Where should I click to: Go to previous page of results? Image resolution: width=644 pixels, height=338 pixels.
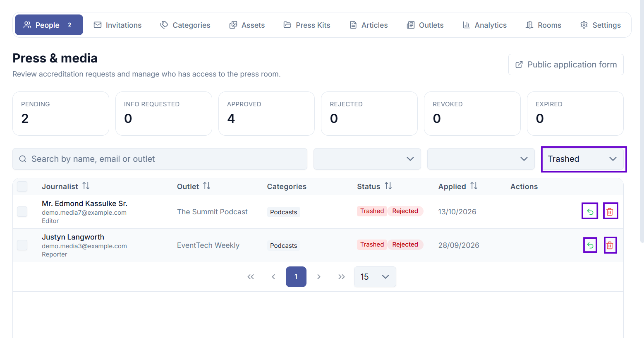point(273,277)
